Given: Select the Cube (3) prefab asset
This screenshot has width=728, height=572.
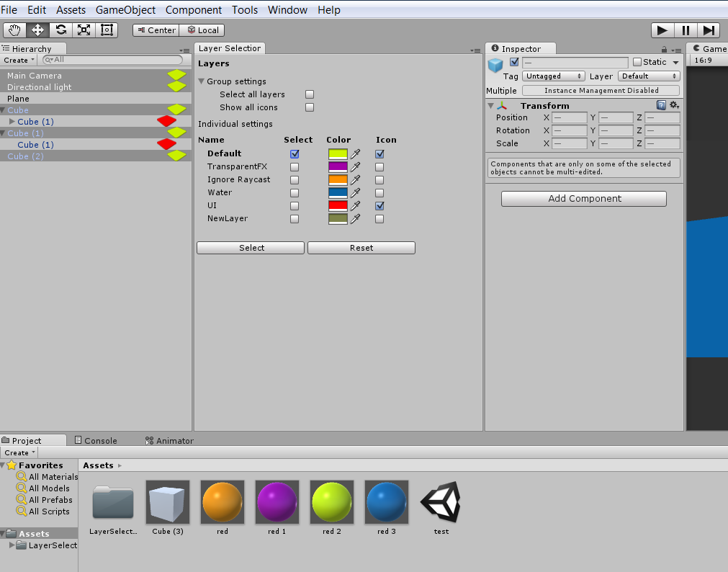Looking at the screenshot, I should coord(168,502).
